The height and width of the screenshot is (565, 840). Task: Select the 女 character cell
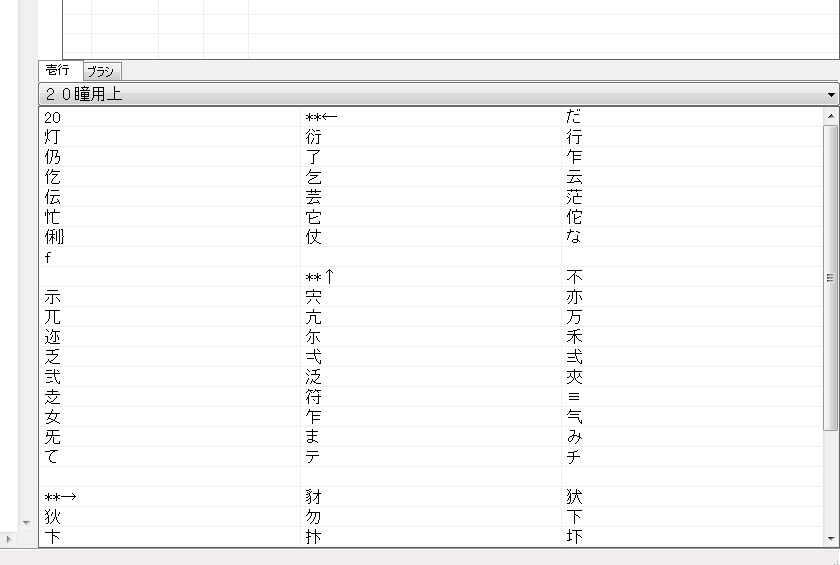pos(52,417)
